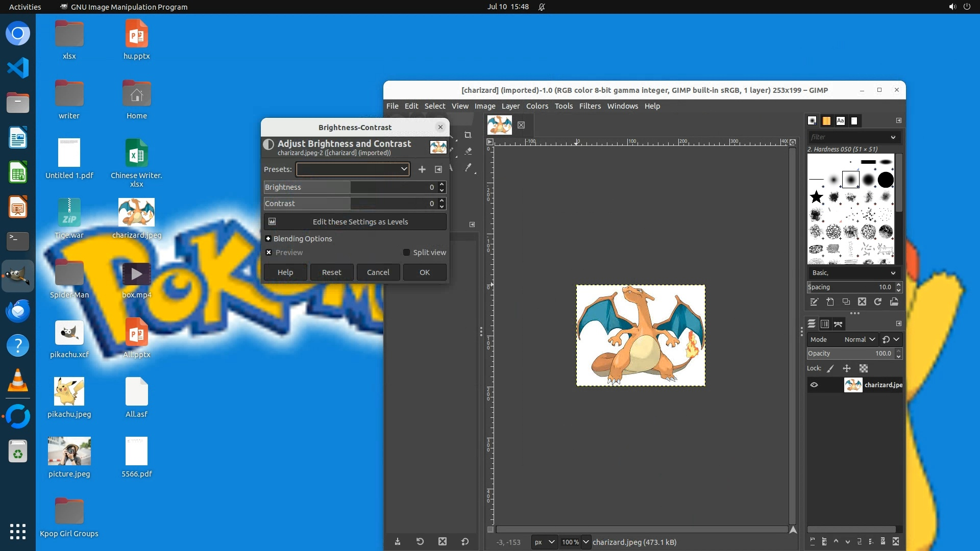980x551 pixels.
Task: Switch to the Fonts tab icon
Action: coord(840,121)
